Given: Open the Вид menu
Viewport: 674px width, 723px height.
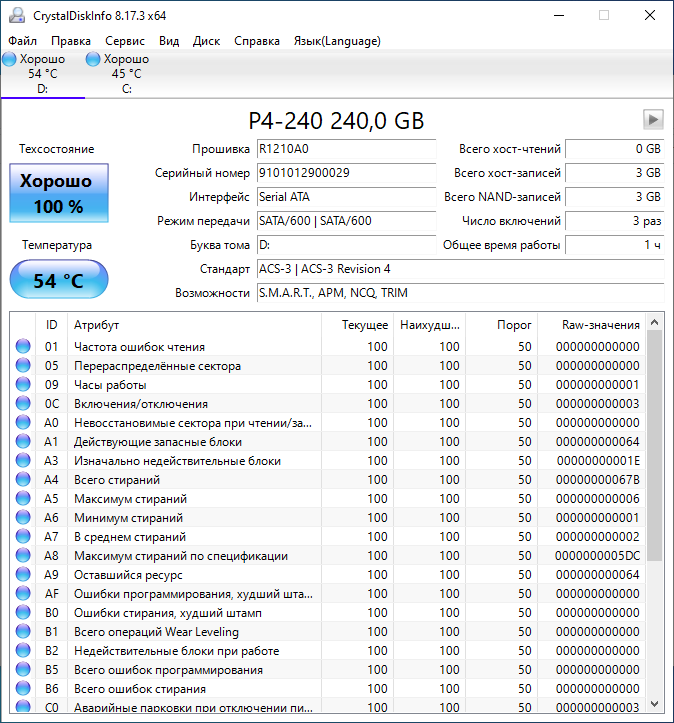Looking at the screenshot, I should pos(169,41).
